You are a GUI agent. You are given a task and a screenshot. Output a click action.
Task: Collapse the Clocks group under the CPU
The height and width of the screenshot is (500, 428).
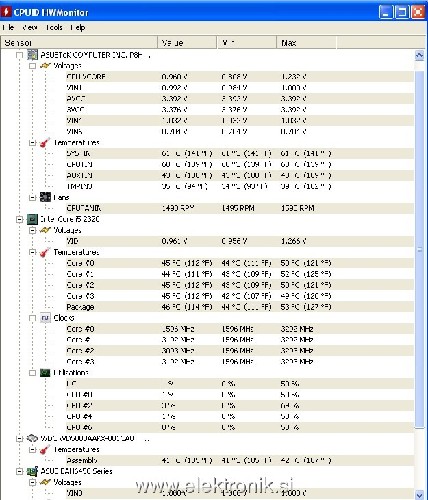tap(32, 318)
